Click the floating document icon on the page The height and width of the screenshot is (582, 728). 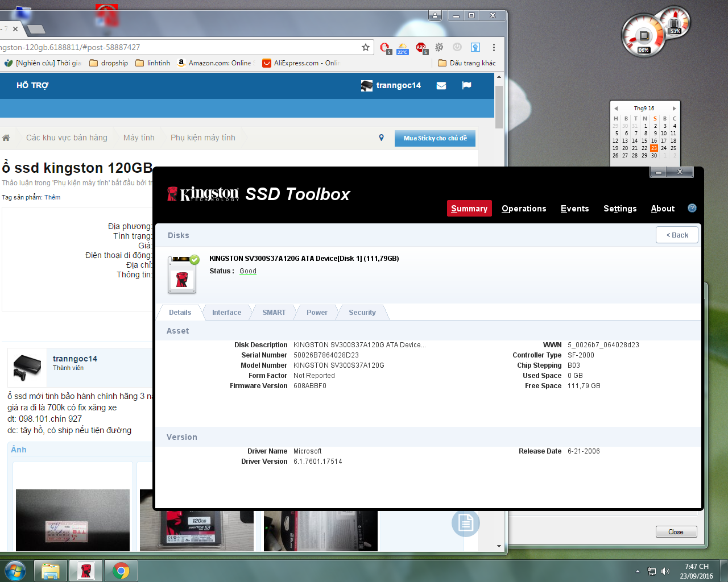(x=466, y=522)
